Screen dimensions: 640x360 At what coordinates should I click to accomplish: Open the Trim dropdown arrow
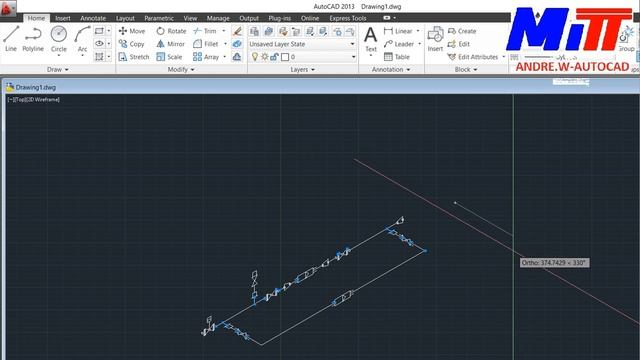[224, 31]
